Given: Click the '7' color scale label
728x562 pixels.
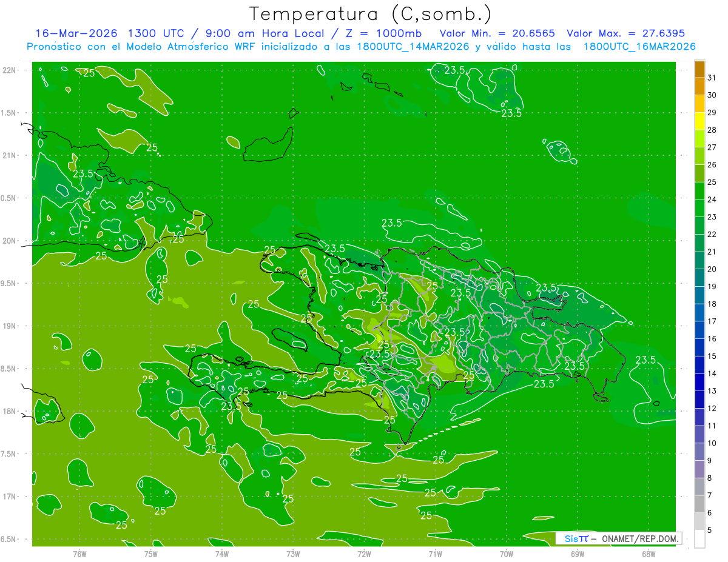Looking at the screenshot, I should click(x=710, y=495).
